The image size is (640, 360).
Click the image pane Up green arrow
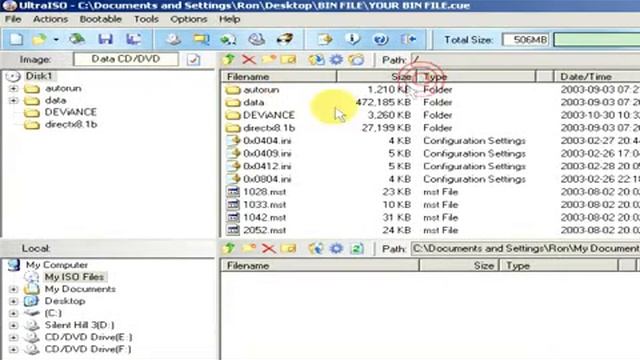click(229, 60)
